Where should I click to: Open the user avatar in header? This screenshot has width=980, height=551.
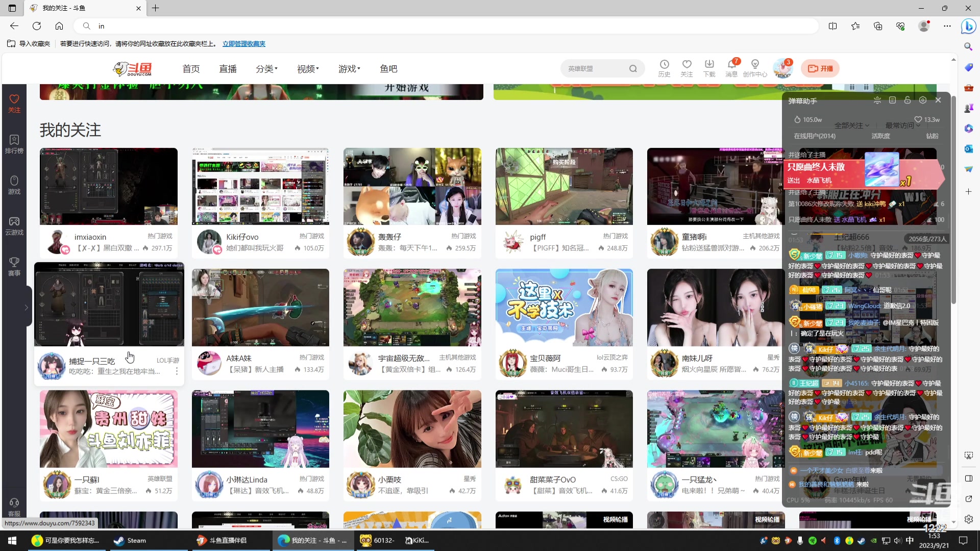point(782,68)
